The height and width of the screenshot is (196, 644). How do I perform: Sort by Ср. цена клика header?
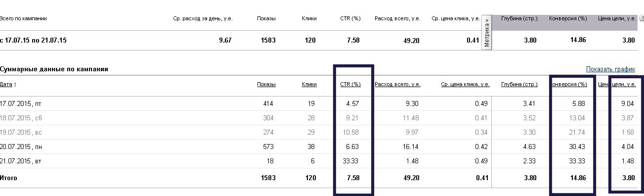[x=466, y=85]
